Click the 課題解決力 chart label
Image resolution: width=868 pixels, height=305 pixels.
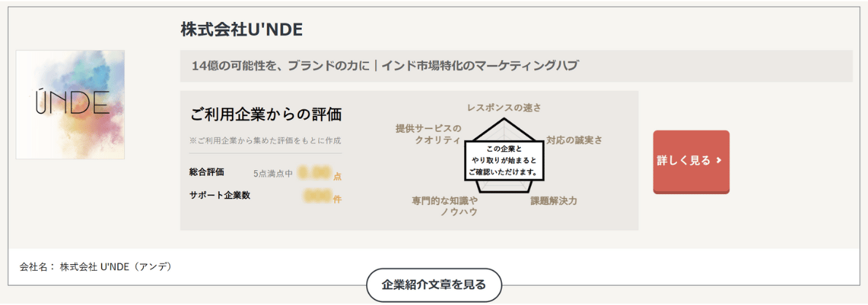click(x=554, y=201)
